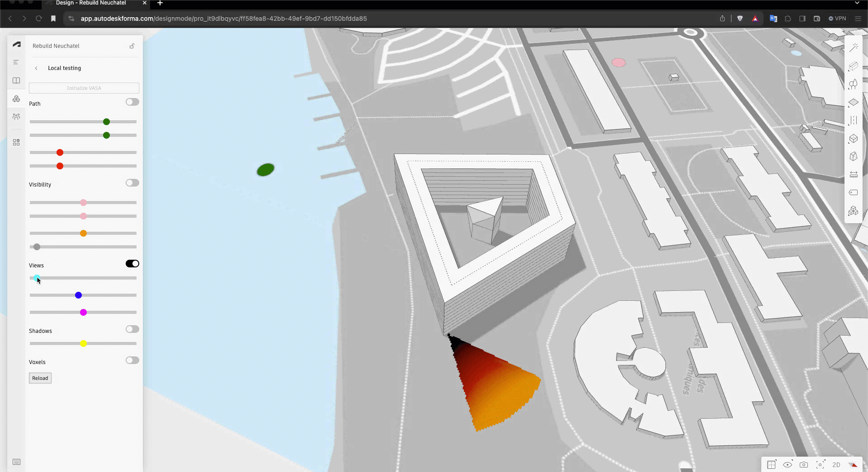Open the layers list tab in sidebar

(x=16, y=62)
